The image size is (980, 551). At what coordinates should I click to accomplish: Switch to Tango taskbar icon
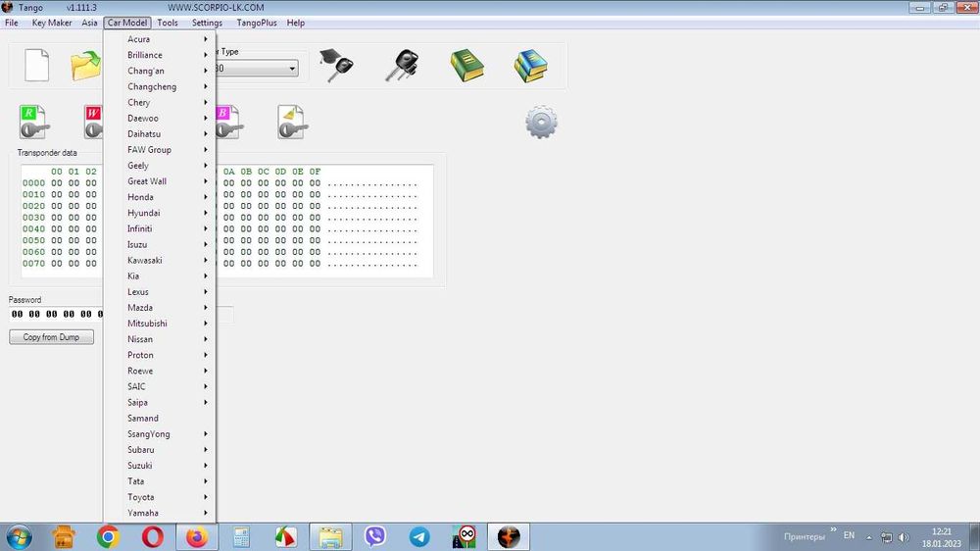[509, 536]
